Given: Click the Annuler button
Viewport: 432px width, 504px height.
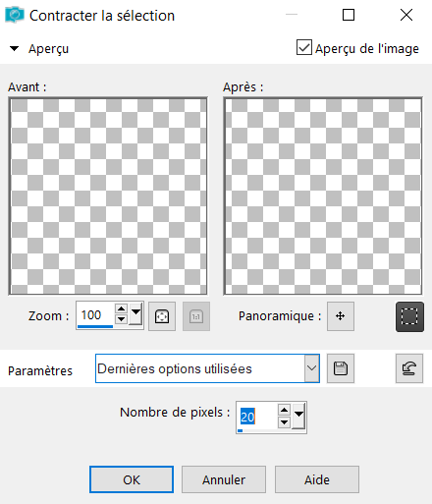Looking at the screenshot, I should coord(224,479).
